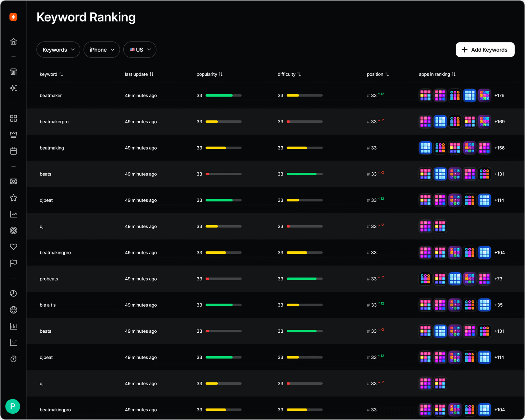Screen dimensions: 525x420
Task: Select the line chart analytics icon
Action: tap(13, 214)
